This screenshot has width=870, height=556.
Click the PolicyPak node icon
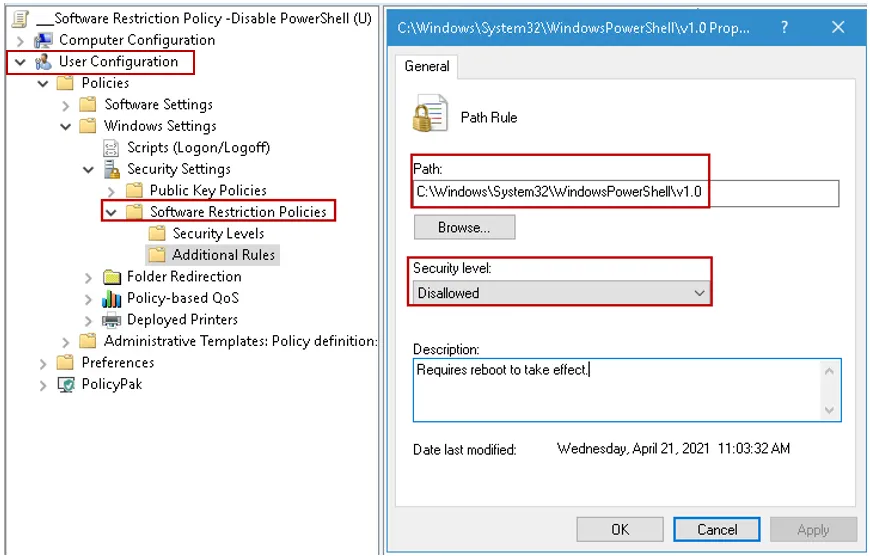pos(66,384)
